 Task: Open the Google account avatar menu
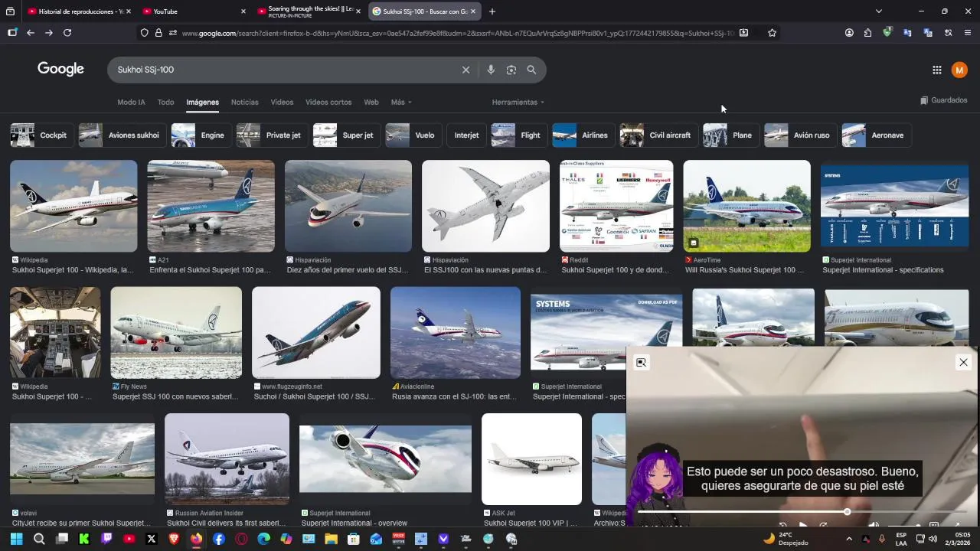(x=959, y=70)
